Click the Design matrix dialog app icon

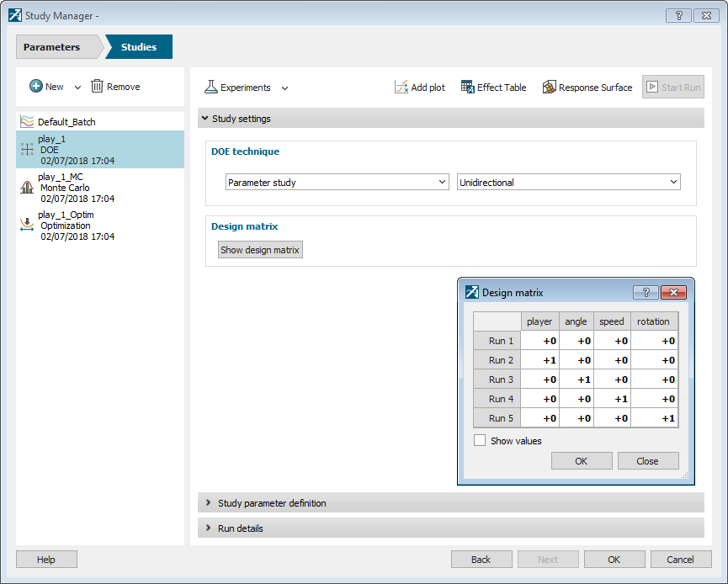pyautogui.click(x=471, y=292)
